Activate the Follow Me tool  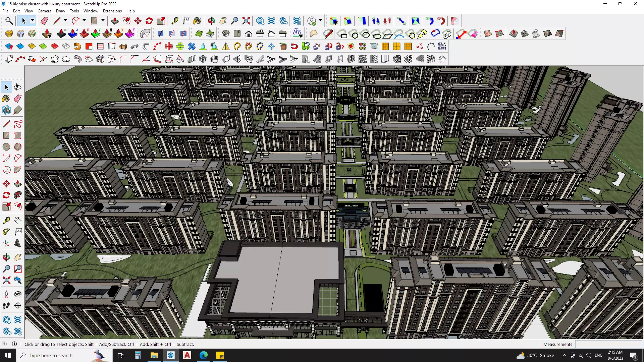coord(18,195)
